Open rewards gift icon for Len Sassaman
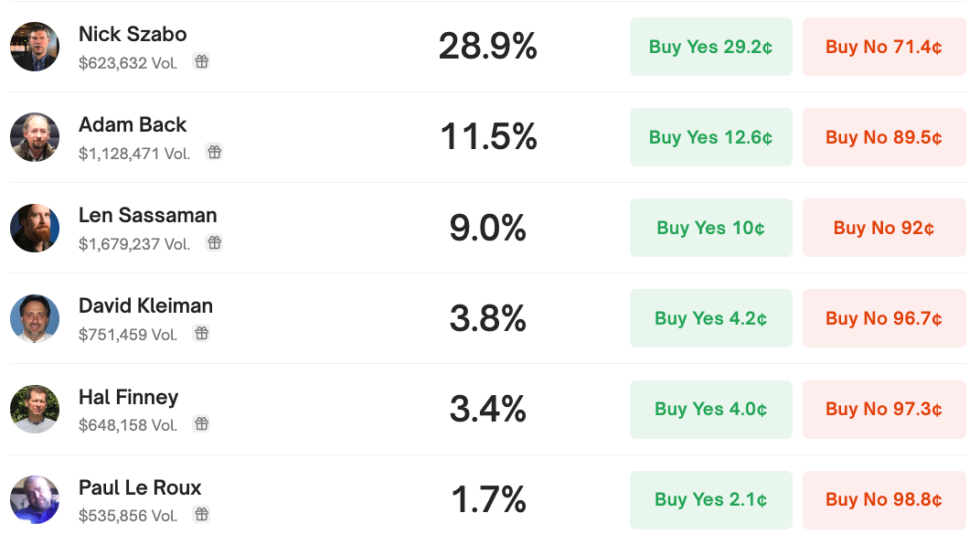The width and height of the screenshot is (980, 545). (x=214, y=242)
